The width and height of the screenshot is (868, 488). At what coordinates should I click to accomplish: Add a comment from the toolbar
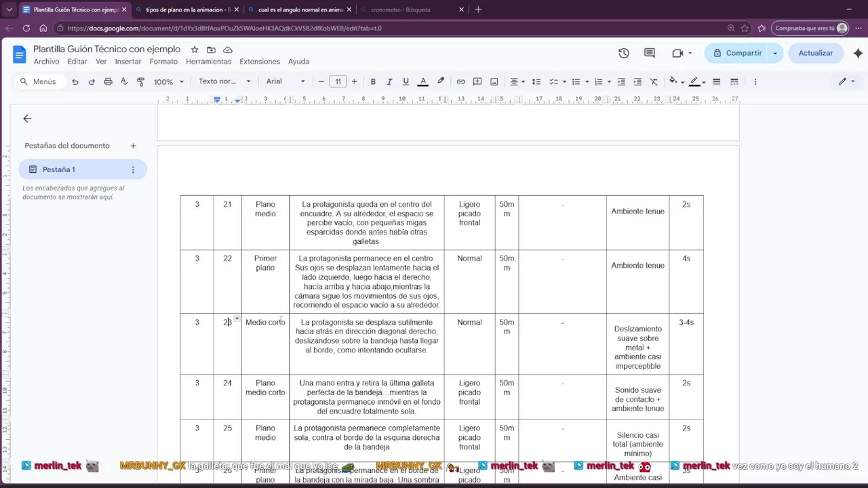(477, 81)
